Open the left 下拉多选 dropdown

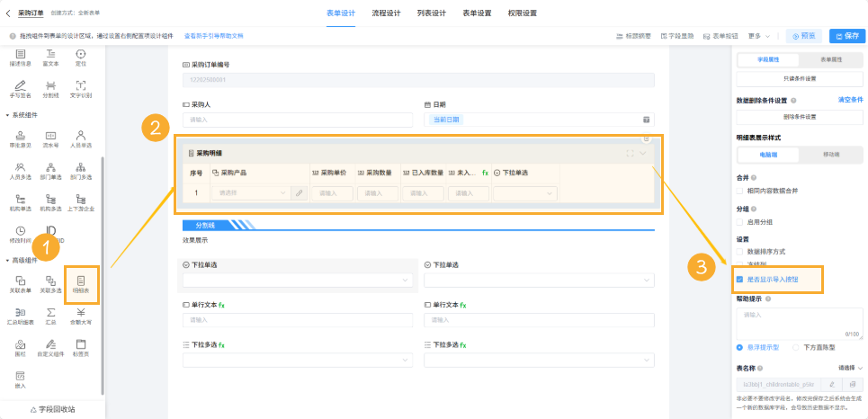[298, 361]
